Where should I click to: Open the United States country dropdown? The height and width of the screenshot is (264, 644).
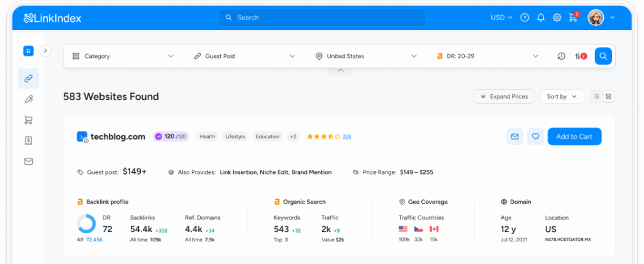click(x=366, y=56)
